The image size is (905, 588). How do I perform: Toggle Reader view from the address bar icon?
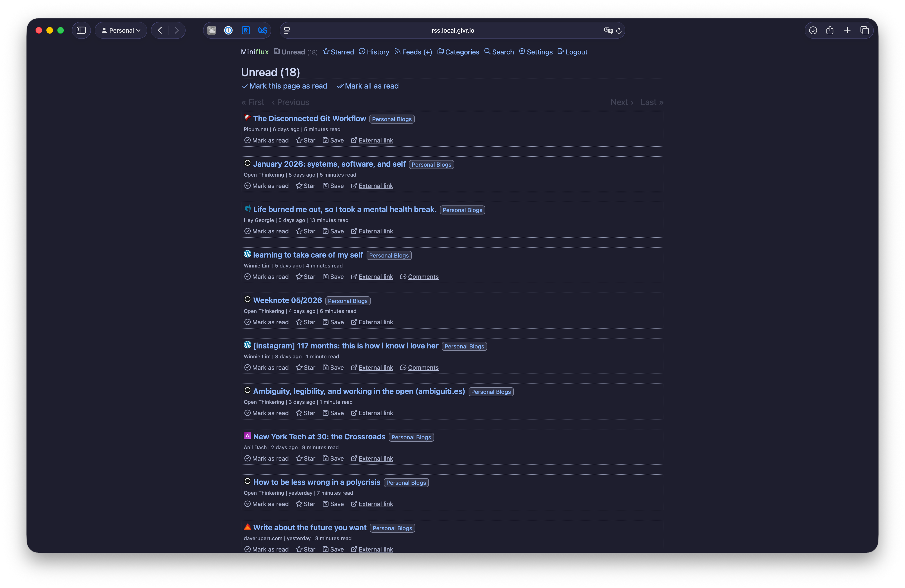point(287,31)
